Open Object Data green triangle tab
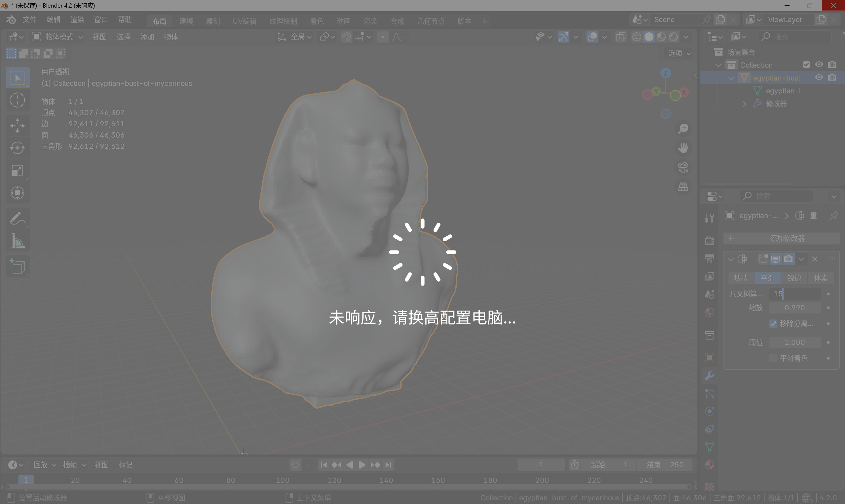The height and width of the screenshot is (504, 845). click(709, 447)
